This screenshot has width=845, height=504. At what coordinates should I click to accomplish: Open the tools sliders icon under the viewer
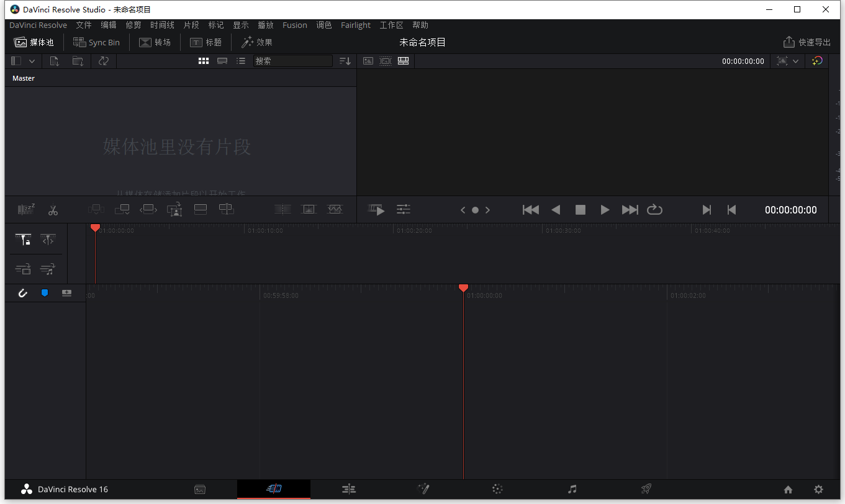click(404, 210)
